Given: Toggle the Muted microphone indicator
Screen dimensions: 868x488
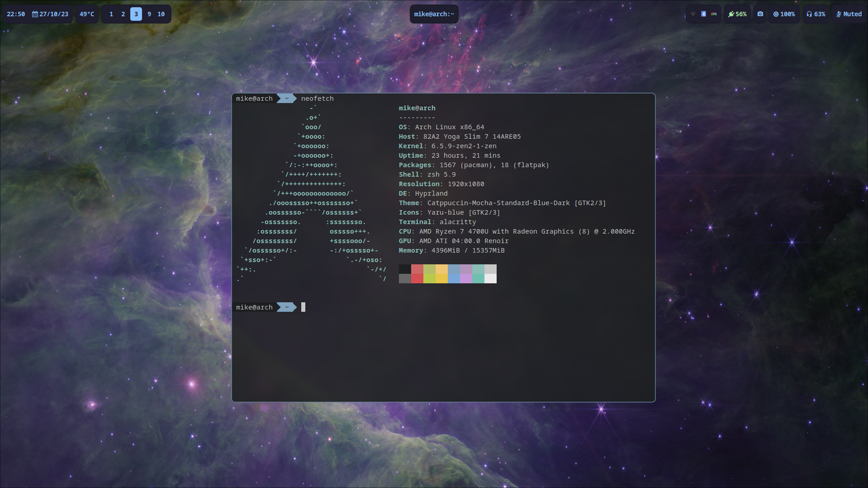Looking at the screenshot, I should tap(849, 14).
